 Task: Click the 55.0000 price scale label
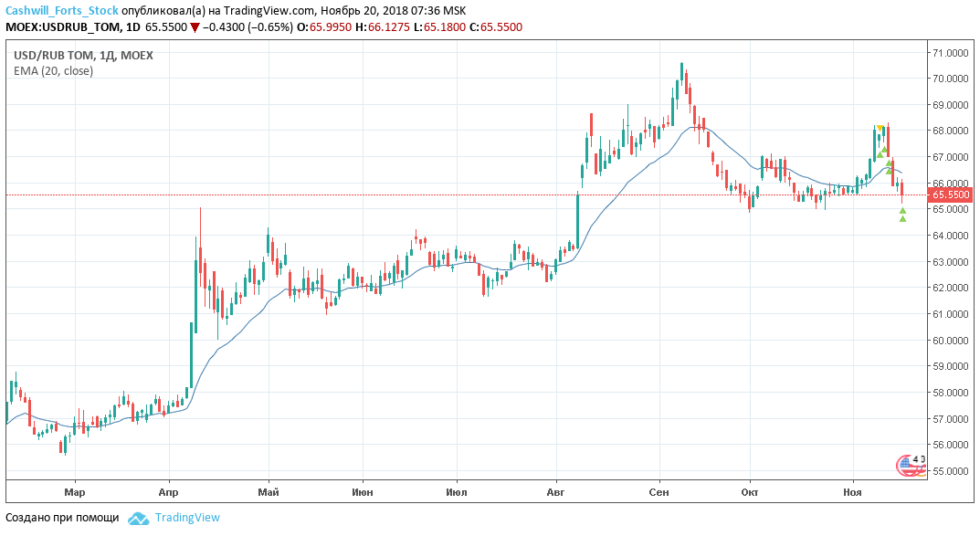pyautogui.click(x=952, y=471)
